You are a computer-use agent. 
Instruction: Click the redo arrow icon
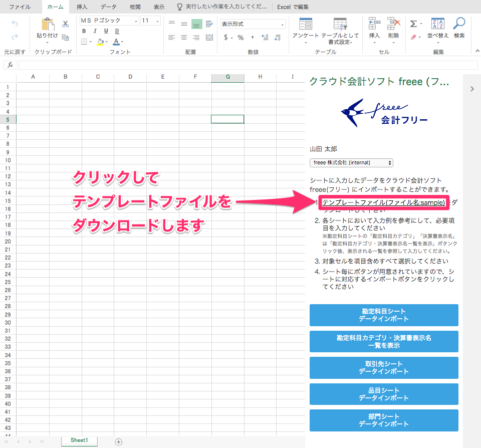click(15, 37)
